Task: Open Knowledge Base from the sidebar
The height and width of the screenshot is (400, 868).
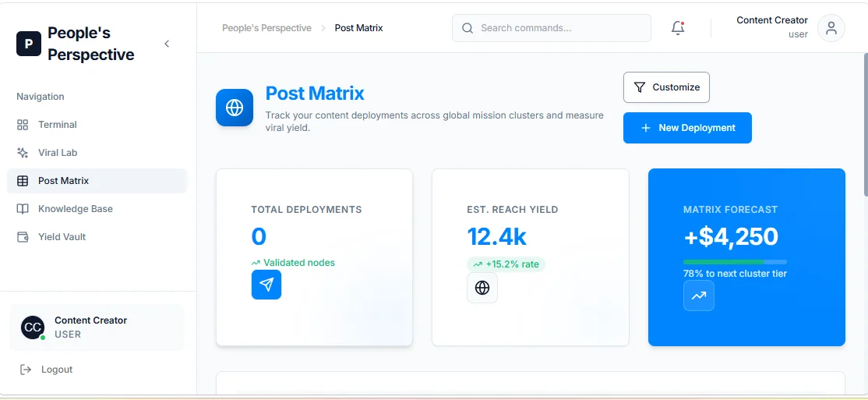Action: pos(97,209)
